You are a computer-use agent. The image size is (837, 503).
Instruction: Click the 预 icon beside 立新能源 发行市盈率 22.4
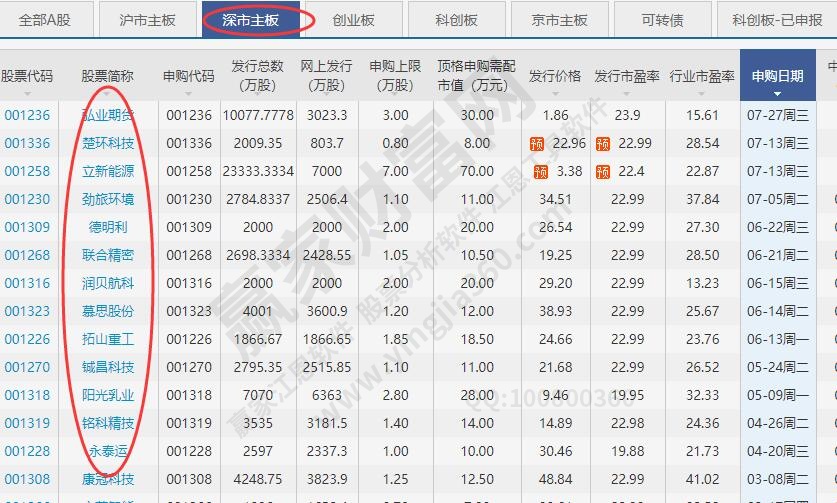pos(602,171)
